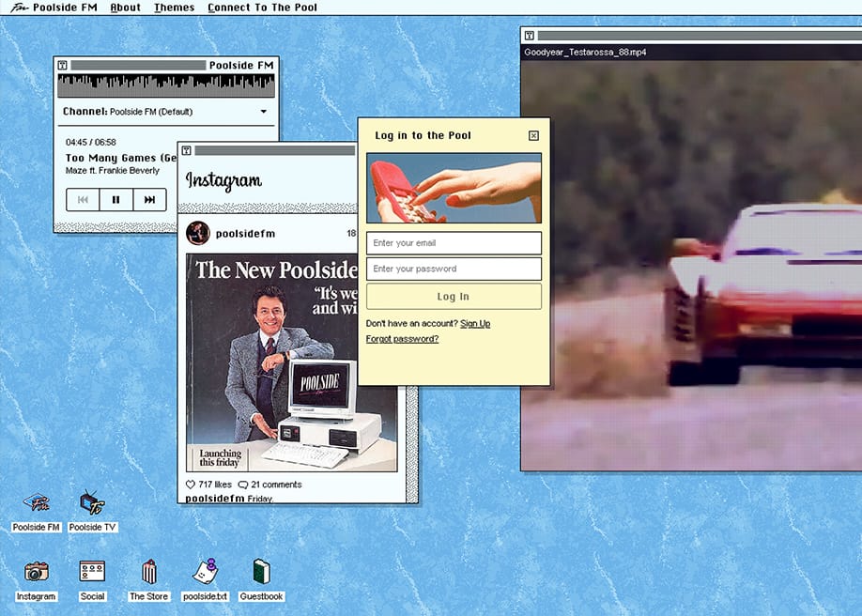This screenshot has width=862, height=616.
Task: Click the Poolside FM player window control icon
Action: [63, 65]
